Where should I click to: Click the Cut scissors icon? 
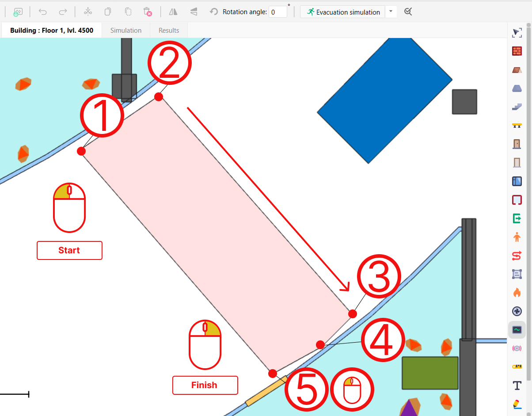coord(88,12)
